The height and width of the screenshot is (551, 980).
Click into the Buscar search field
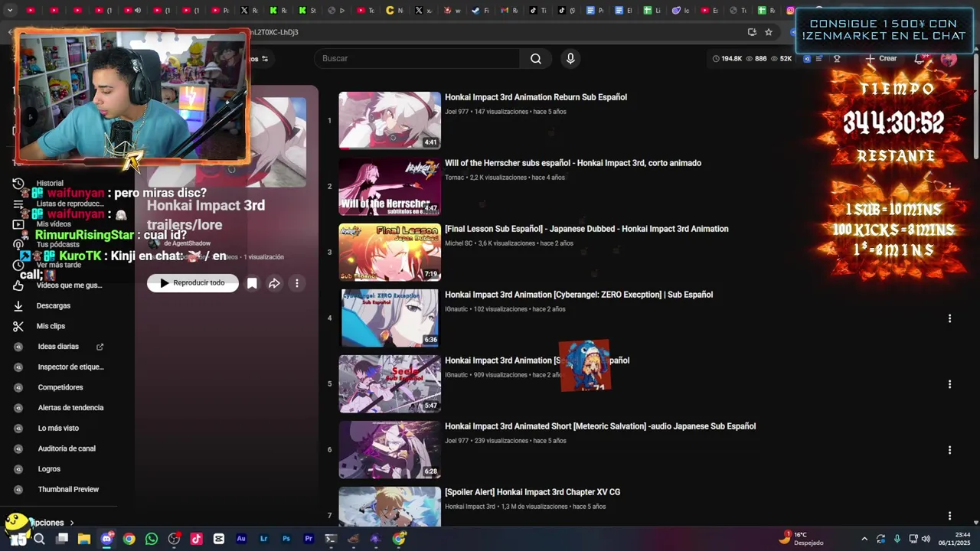click(417, 59)
